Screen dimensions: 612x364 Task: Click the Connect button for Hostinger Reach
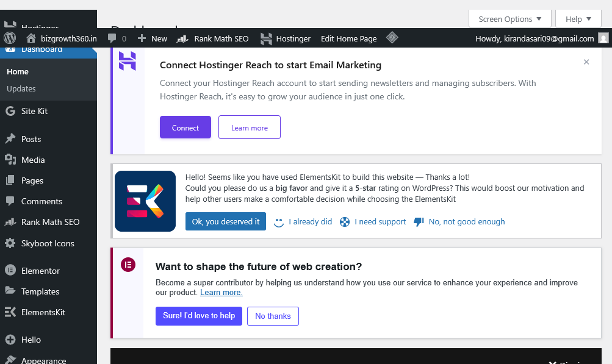tap(185, 127)
